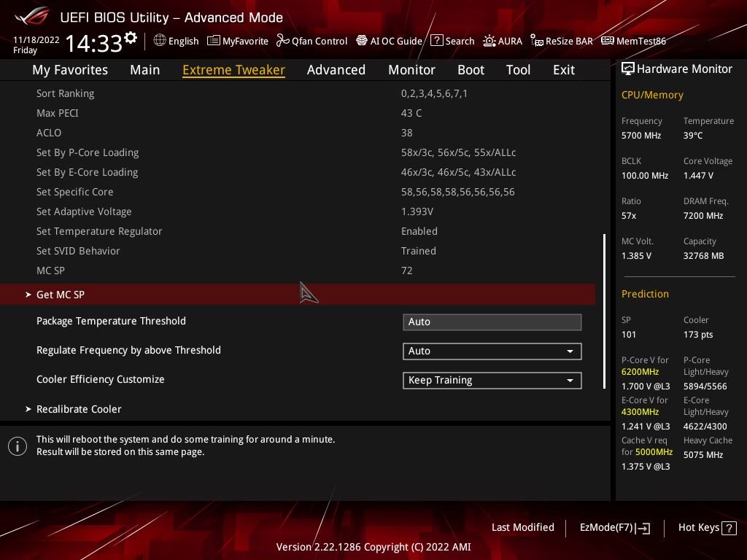The height and width of the screenshot is (560, 747).
Task: Select the Set Adaptive Voltage row
Action: tap(298, 211)
